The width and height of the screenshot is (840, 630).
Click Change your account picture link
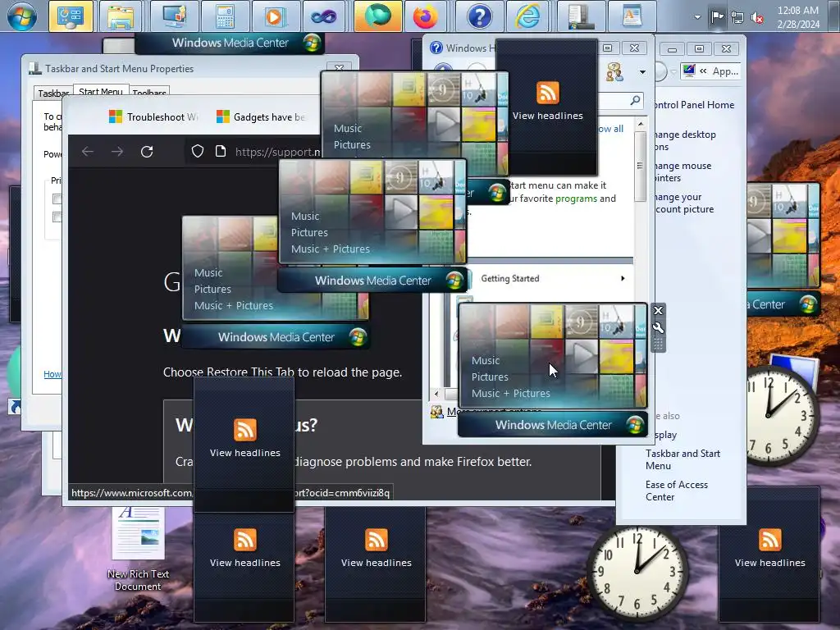click(x=684, y=203)
